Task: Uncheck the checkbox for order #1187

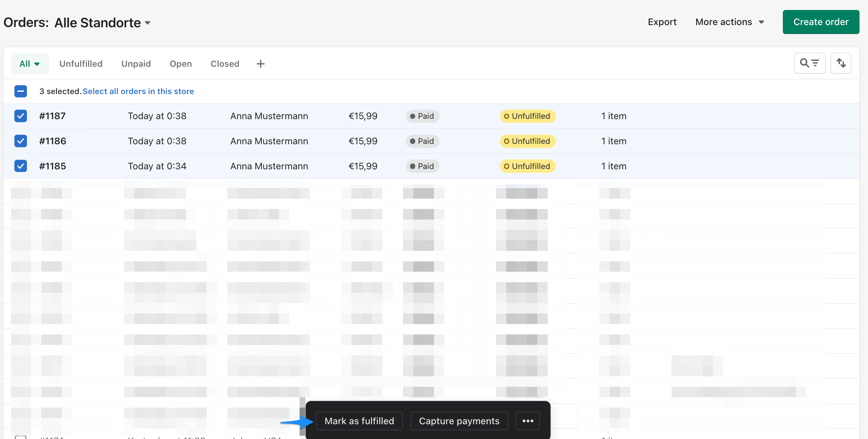Action: pyautogui.click(x=21, y=116)
